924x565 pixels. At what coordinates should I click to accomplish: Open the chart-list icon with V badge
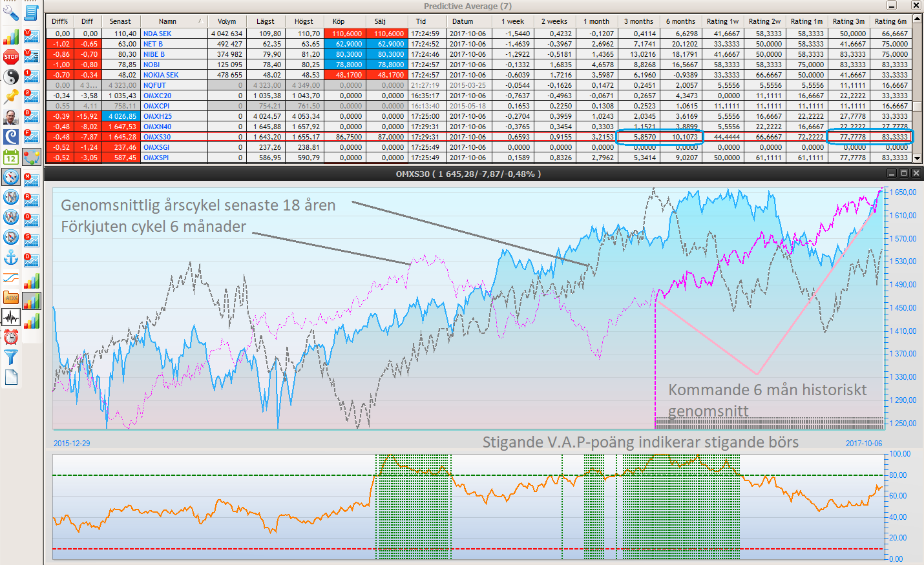click(31, 57)
